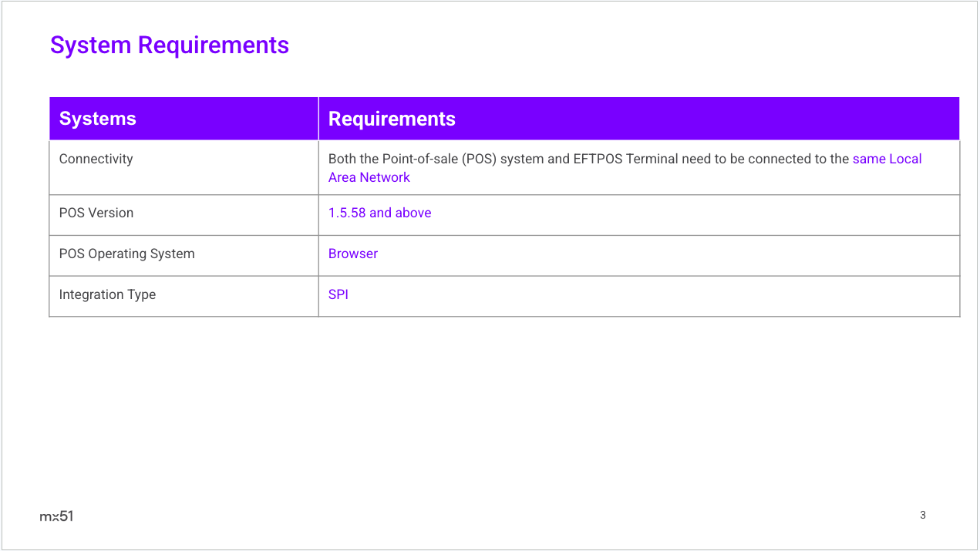Click the word 'Both' in the Connectivity requirement

tap(343, 159)
